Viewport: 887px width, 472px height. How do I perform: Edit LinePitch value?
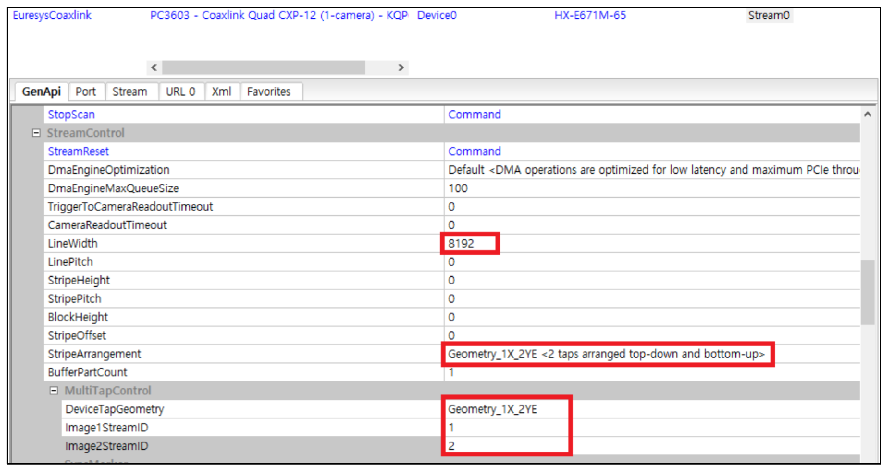652,261
